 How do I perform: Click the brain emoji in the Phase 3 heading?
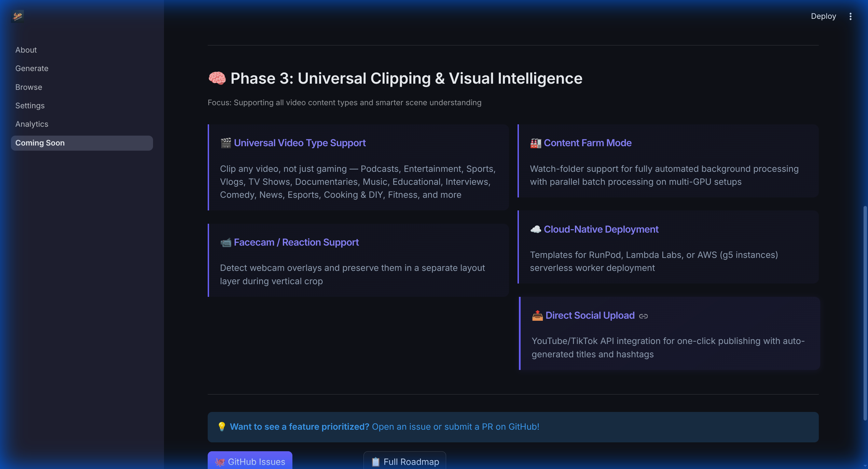click(217, 78)
